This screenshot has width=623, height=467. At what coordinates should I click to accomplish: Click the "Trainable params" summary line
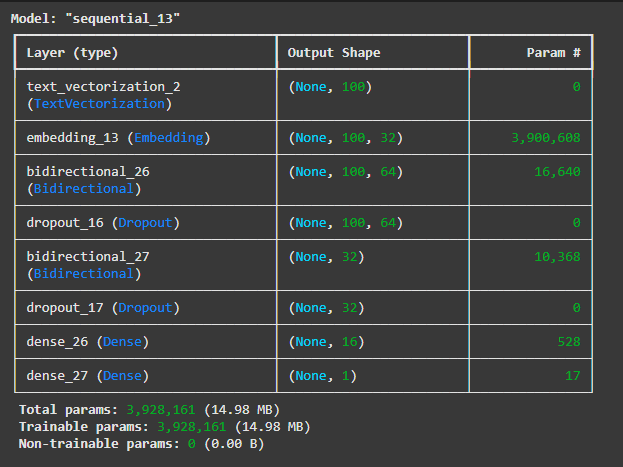(x=163, y=427)
